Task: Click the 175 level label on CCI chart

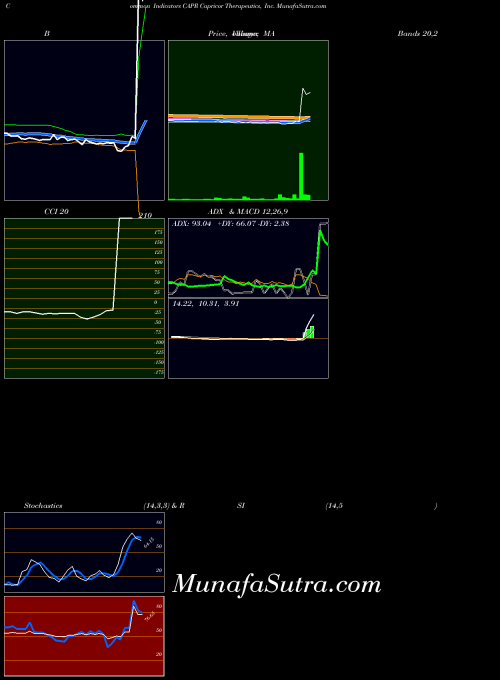Action: [x=158, y=232]
